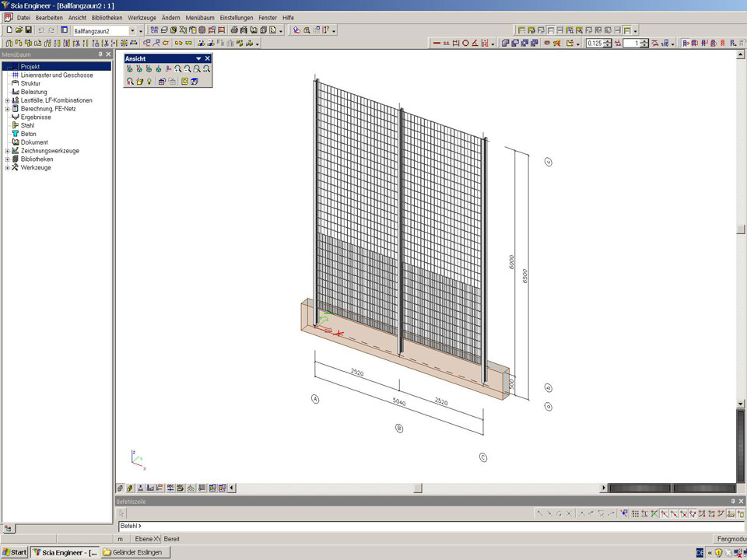Expand the Lastfälle, LF-Kombinationen tree node

click(x=7, y=100)
